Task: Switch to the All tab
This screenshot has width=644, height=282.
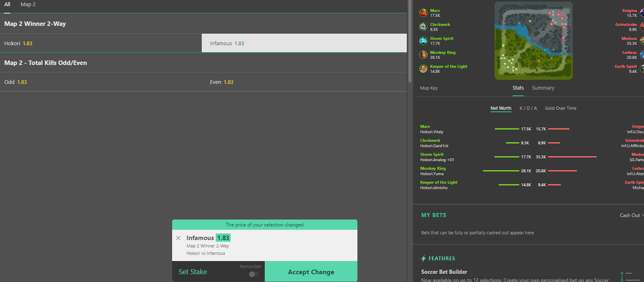Action: click(x=7, y=5)
